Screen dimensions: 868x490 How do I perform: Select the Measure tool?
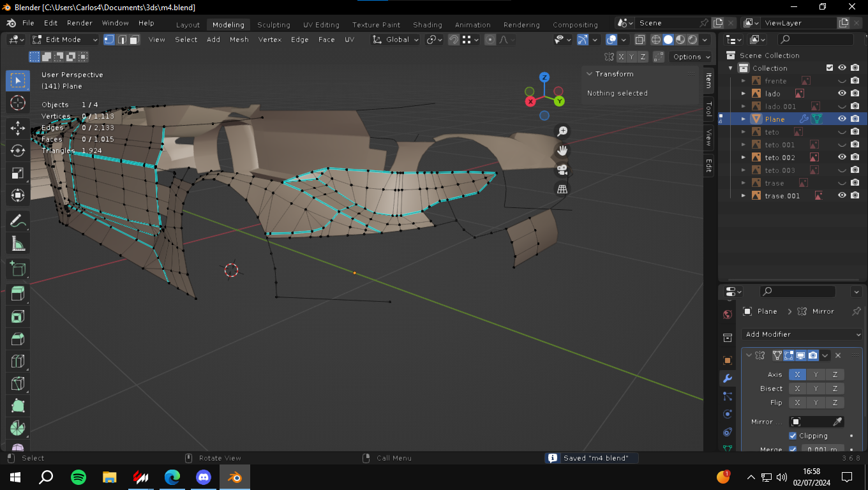tap(18, 244)
